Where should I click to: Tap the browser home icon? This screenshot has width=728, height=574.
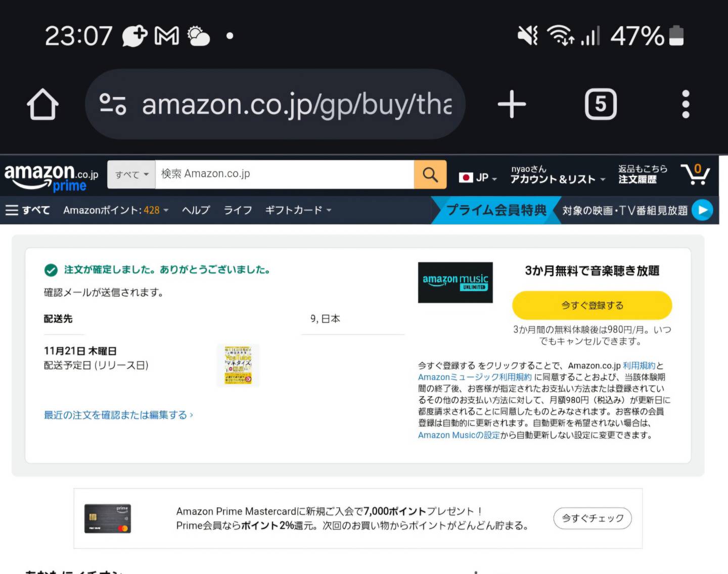(x=42, y=104)
